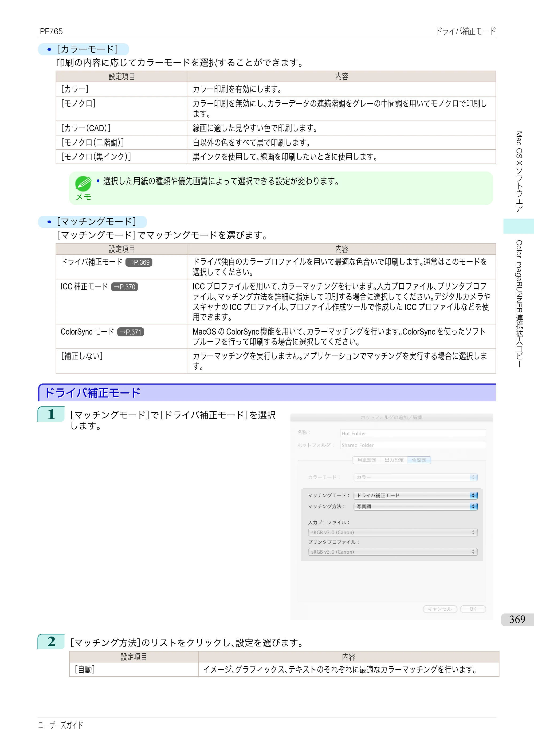This screenshot has height=756, width=534.
Task: Click the [モノクロ] table cell
Action: (122, 109)
